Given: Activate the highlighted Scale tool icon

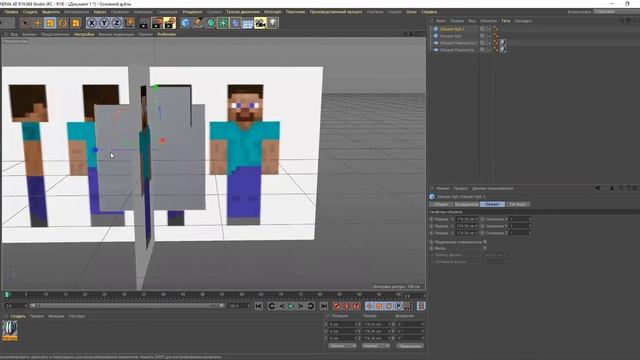Looking at the screenshot, I should point(50,23).
